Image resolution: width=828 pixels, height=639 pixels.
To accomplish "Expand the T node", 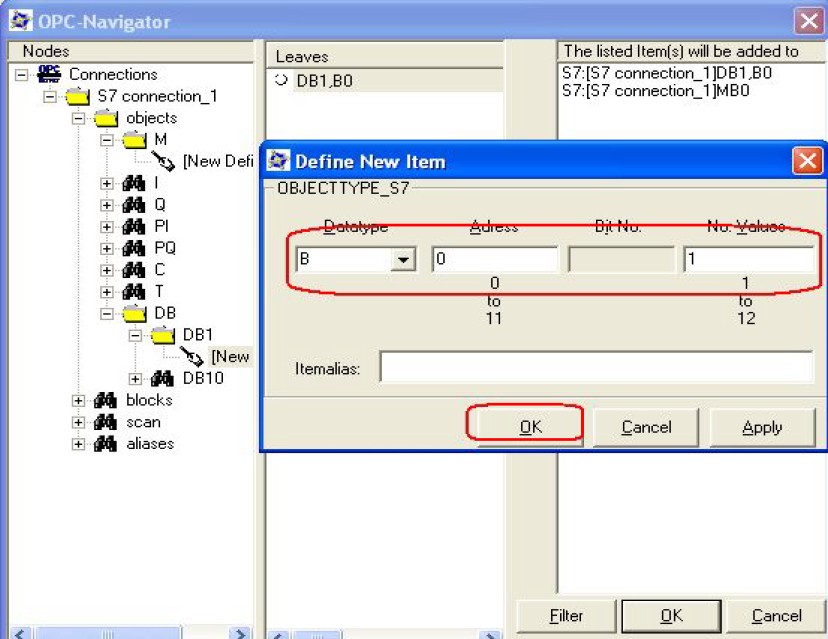I will (107, 292).
